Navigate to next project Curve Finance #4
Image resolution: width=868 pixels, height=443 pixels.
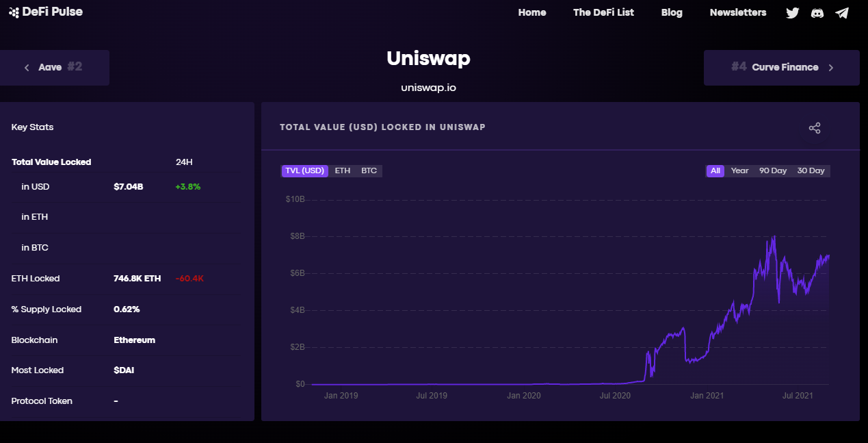(x=782, y=68)
